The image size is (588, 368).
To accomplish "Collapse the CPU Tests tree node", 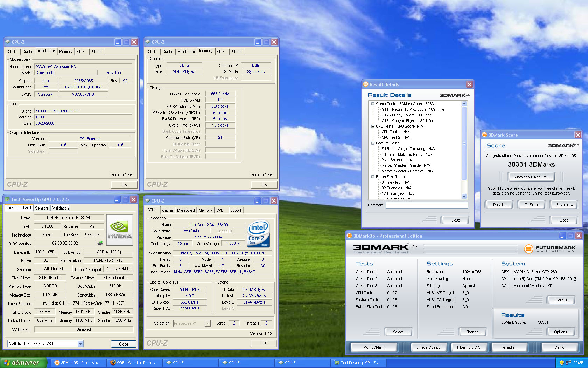I will [373, 126].
